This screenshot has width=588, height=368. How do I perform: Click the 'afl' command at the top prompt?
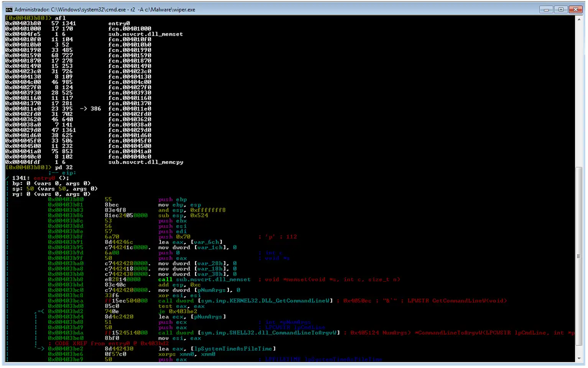pyautogui.click(x=60, y=18)
